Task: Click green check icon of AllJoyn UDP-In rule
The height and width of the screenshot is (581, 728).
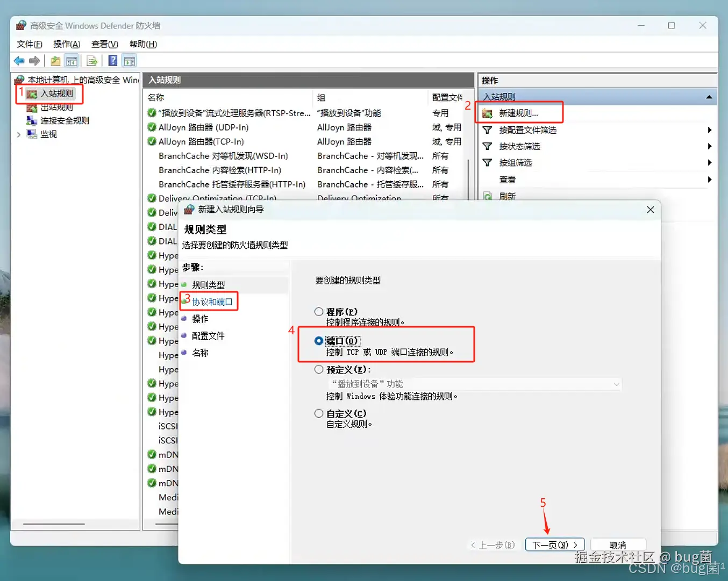Action: pyautogui.click(x=152, y=127)
